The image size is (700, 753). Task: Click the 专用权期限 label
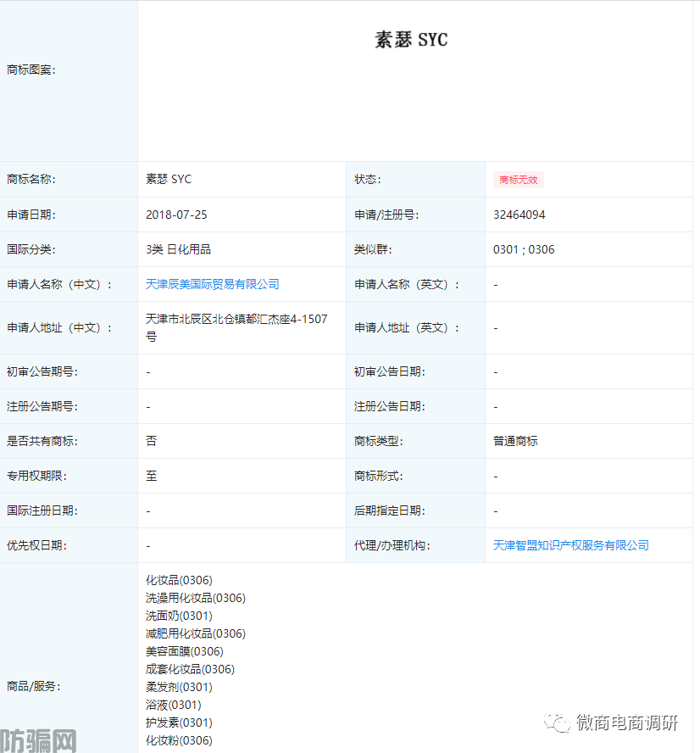coord(37,476)
